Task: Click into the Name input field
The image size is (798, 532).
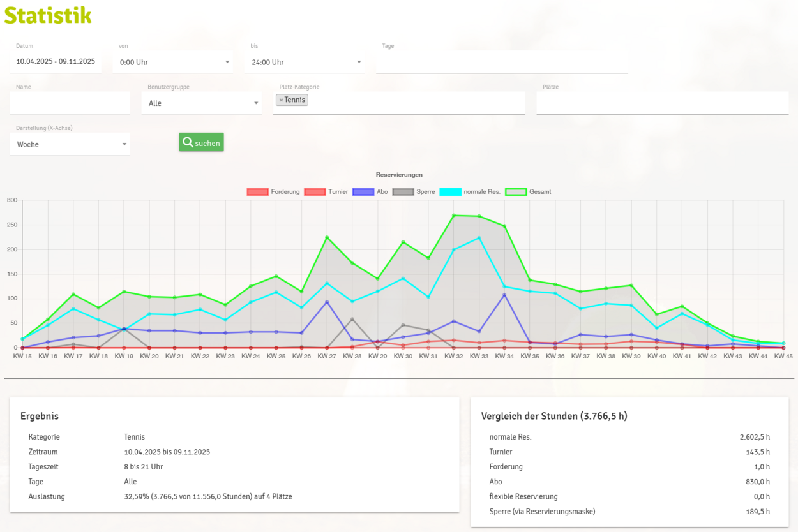Action: [70, 103]
